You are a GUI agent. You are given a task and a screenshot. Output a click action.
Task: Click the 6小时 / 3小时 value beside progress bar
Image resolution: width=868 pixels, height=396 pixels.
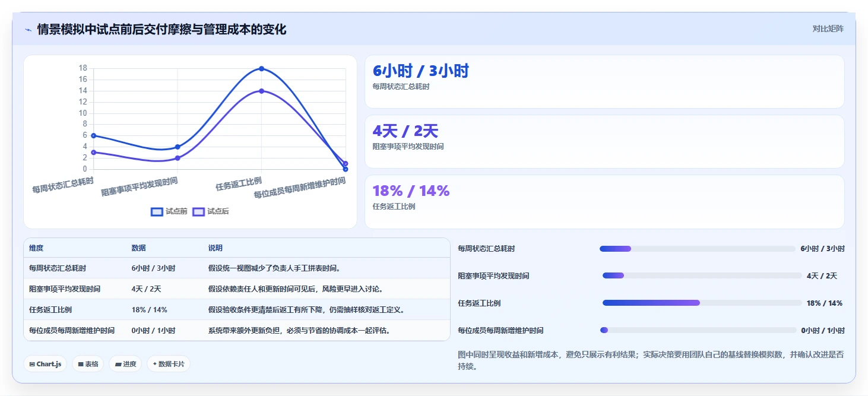click(x=822, y=249)
